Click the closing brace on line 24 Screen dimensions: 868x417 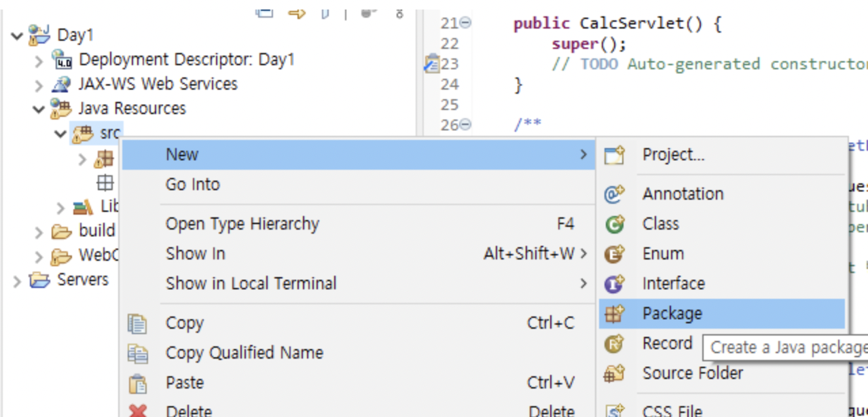pos(518,85)
